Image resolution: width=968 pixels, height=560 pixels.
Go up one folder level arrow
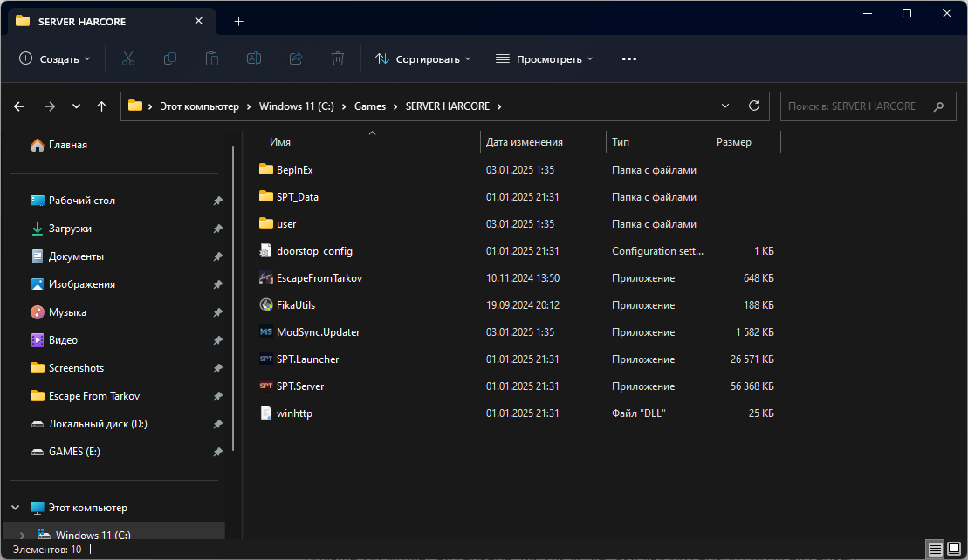[102, 106]
